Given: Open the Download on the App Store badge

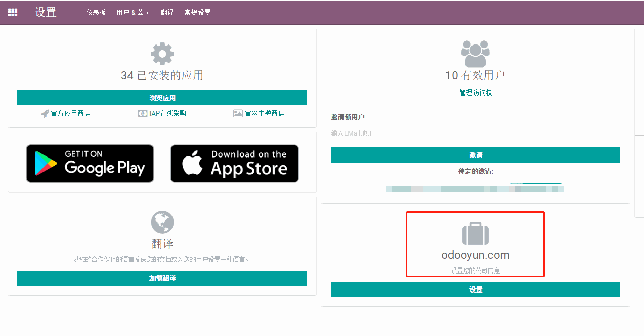Looking at the screenshot, I should click(234, 163).
